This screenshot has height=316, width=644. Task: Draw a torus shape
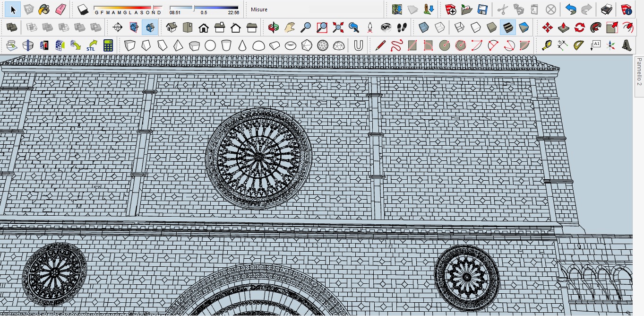[291, 45]
